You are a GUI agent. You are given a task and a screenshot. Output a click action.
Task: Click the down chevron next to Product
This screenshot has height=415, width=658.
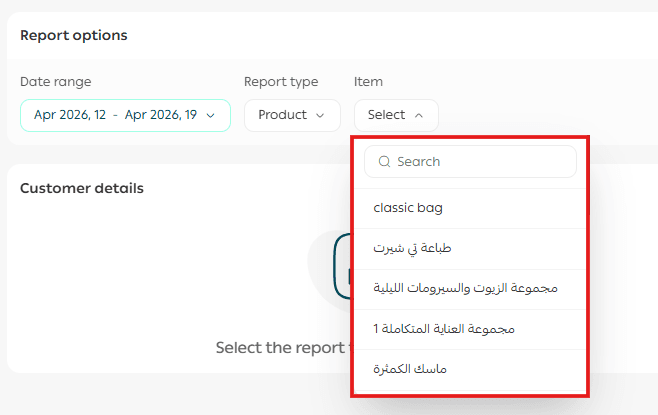pyautogui.click(x=320, y=115)
